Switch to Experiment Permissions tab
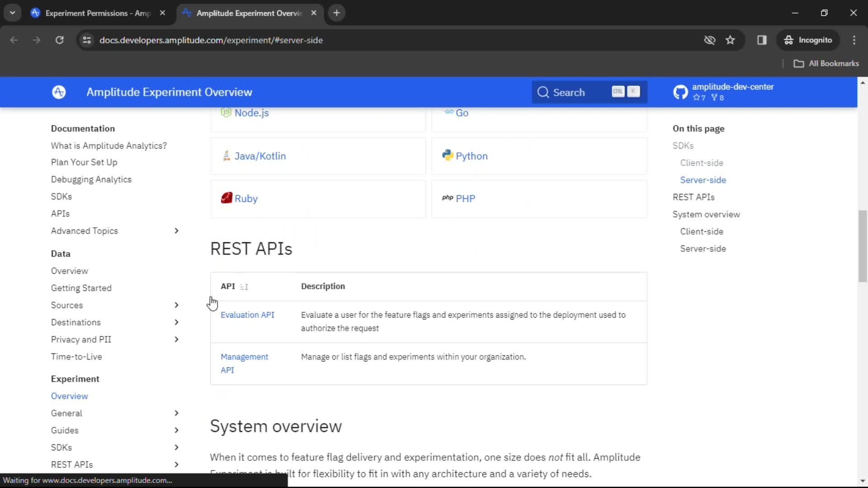This screenshot has width=868, height=488. click(x=97, y=13)
